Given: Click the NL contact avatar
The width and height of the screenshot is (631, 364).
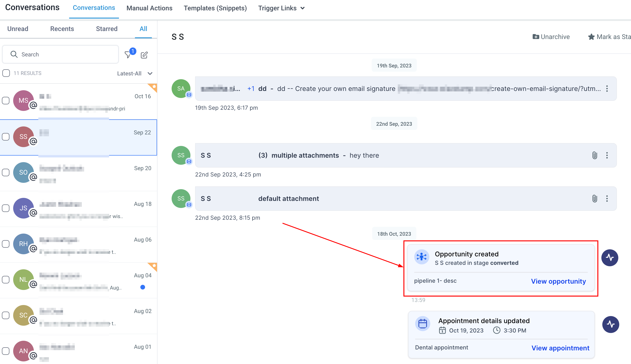Looking at the screenshot, I should click(24, 279).
